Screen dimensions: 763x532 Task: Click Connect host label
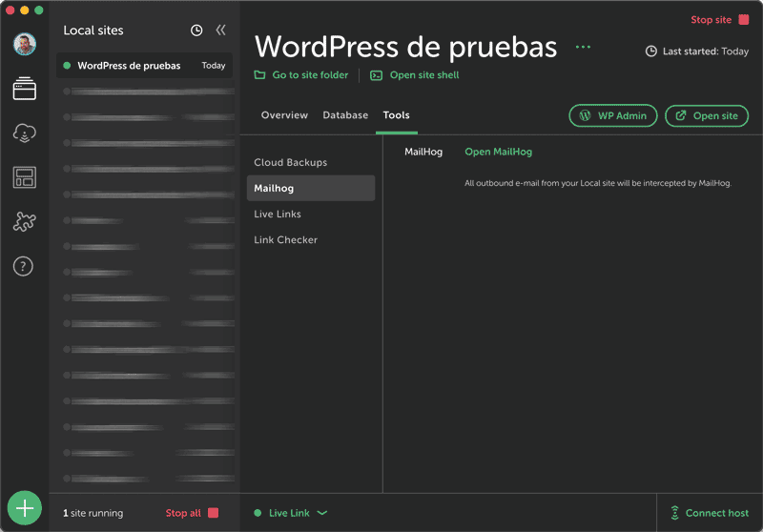point(717,513)
